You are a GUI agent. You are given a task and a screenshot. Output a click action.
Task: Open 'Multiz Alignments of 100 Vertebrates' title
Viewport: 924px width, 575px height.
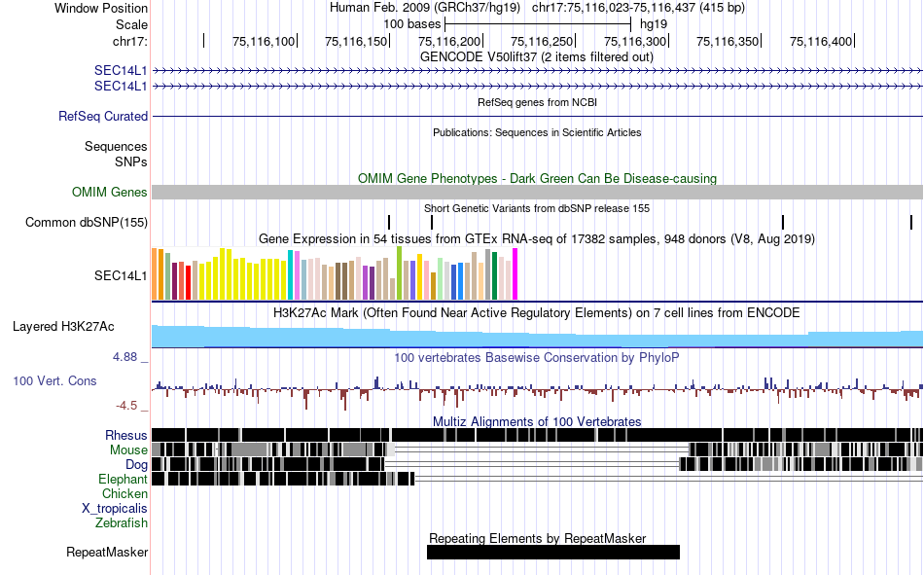pyautogui.click(x=537, y=421)
